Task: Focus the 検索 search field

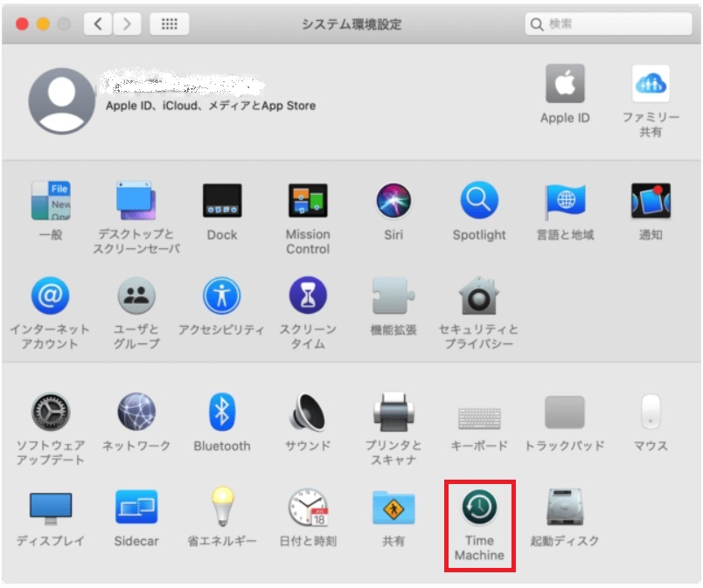Action: tap(609, 24)
